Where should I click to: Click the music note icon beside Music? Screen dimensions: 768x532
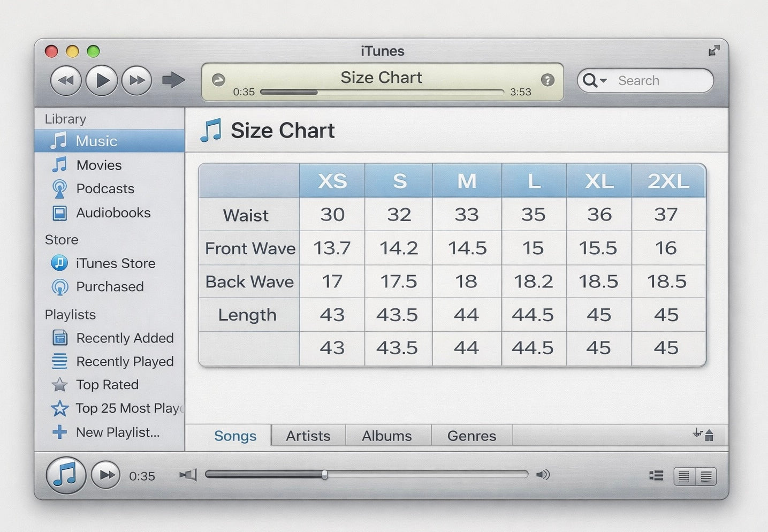pos(58,141)
